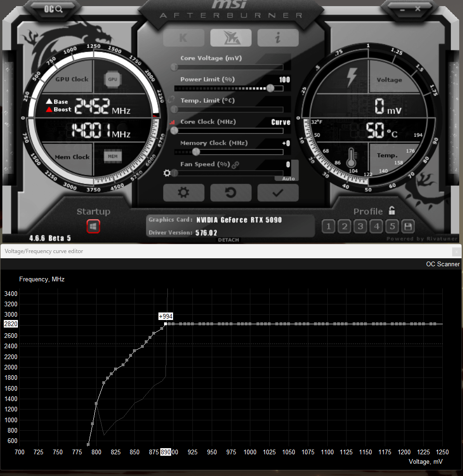Click the GPU chip icon in clock gauge
The width and height of the screenshot is (463, 476).
113,79
